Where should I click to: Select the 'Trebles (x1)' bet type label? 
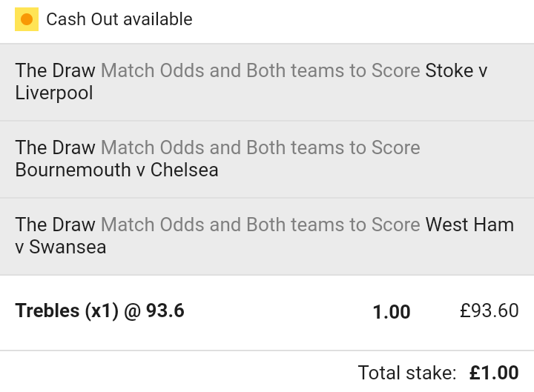pos(67,310)
